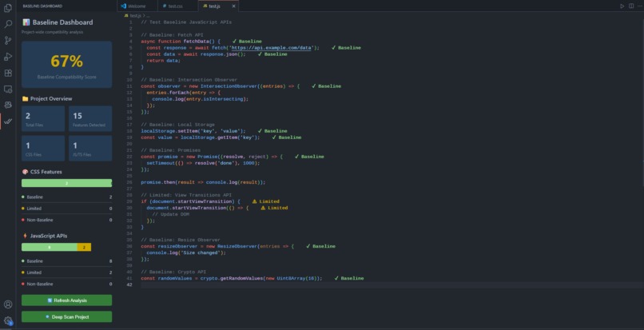Click the Baseline annotation on fetchData line

(x=247, y=42)
